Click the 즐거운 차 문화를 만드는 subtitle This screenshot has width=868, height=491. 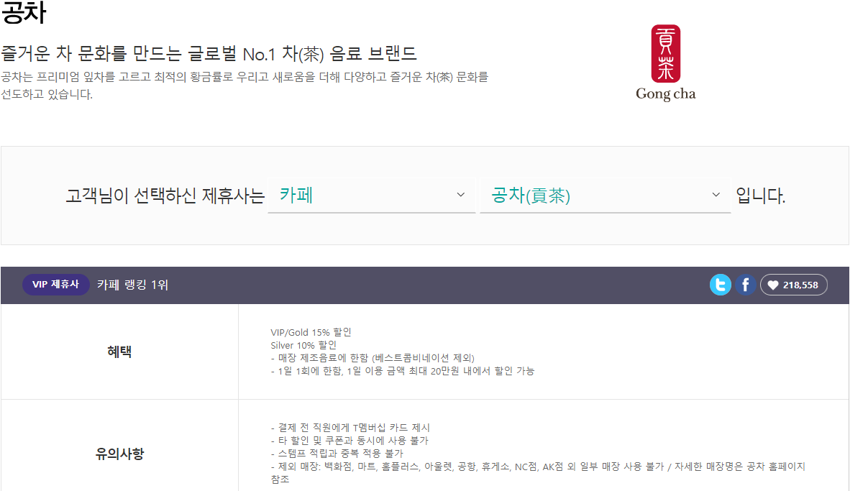pos(209,54)
